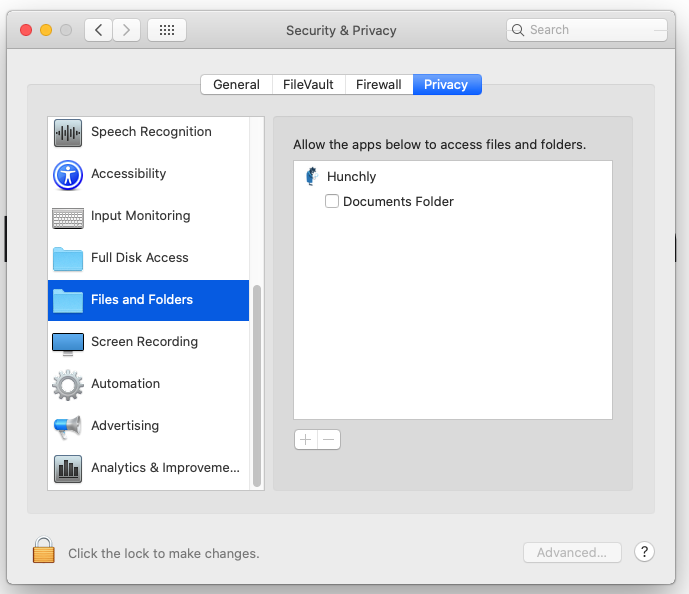Switch to the General tab
689x594 pixels.
[236, 84]
